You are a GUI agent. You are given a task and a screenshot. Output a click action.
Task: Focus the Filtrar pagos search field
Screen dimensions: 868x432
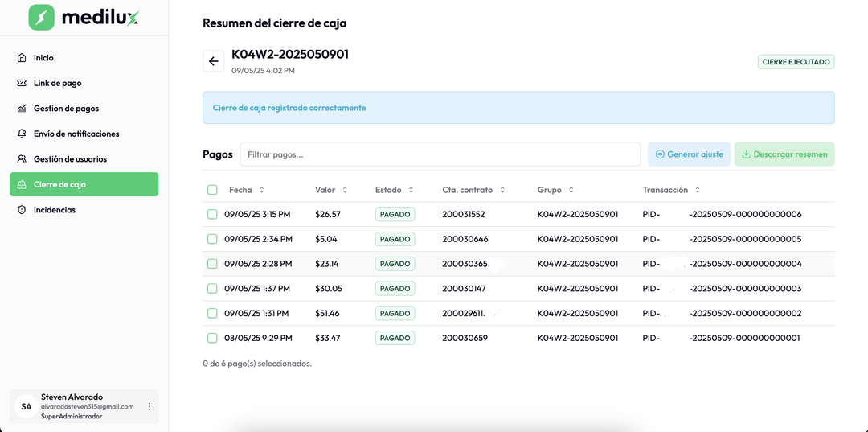[440, 154]
